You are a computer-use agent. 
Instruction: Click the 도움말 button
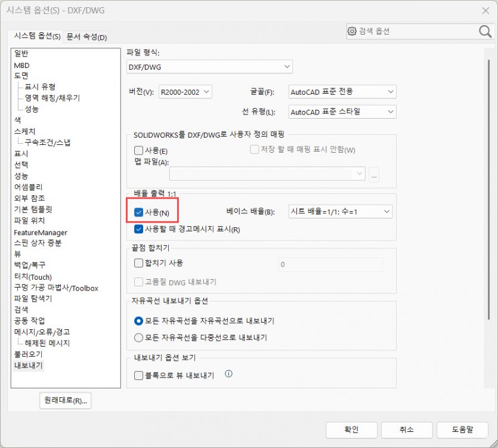pyautogui.click(x=462, y=430)
